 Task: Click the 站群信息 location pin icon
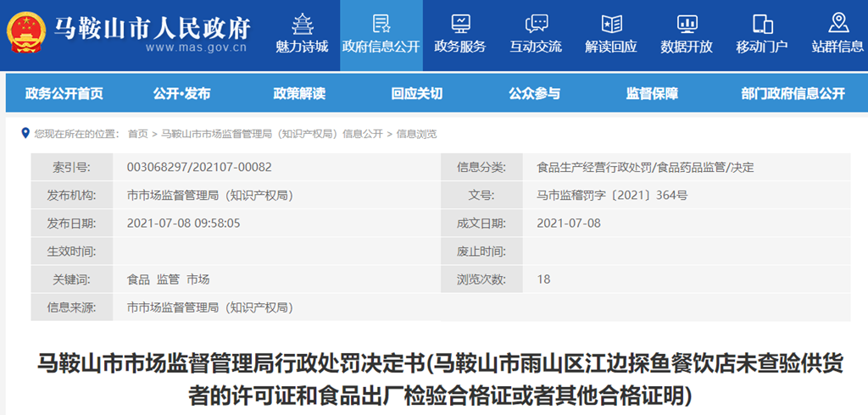point(837,23)
